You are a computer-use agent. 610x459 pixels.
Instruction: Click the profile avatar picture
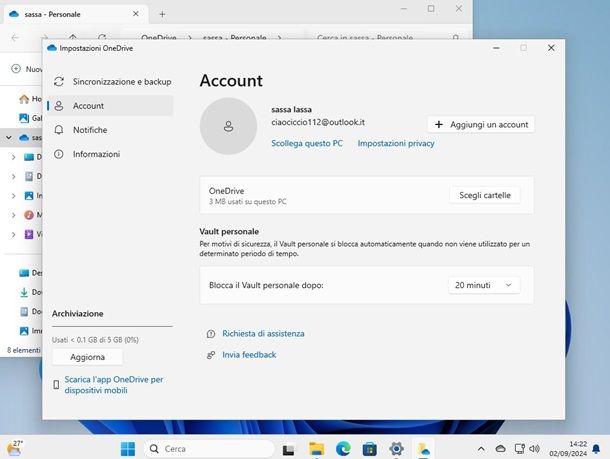[228, 126]
